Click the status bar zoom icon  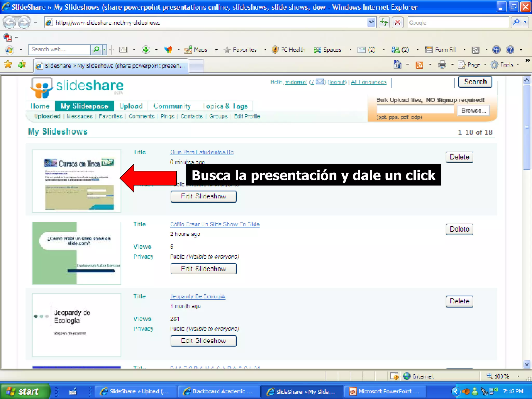coord(489,376)
